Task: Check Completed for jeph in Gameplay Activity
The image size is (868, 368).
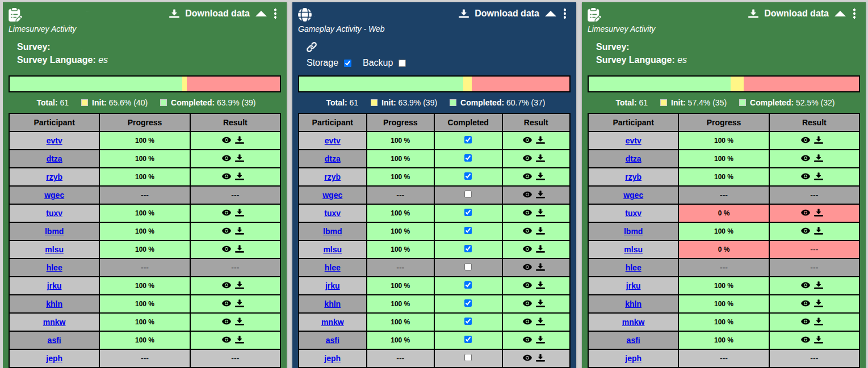Action: pos(468,357)
